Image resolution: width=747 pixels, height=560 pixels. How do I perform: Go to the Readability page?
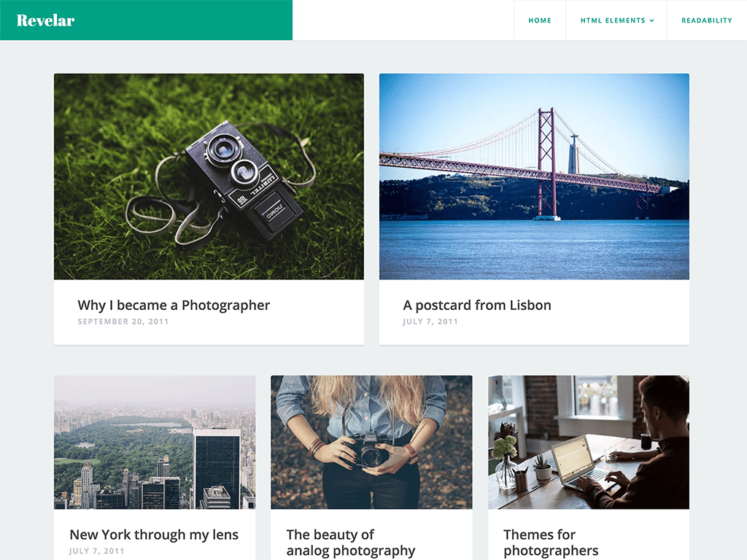pyautogui.click(x=706, y=20)
